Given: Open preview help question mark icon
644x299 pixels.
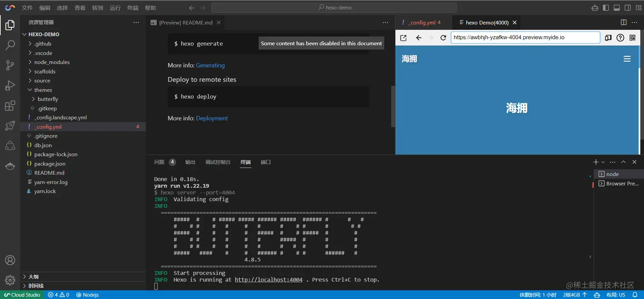Looking at the screenshot, I should tap(620, 37).
